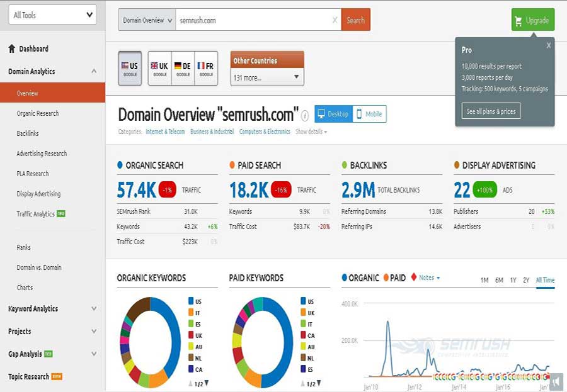
Task: Click the orange UK swatch in paid keywords legend
Action: tap(304, 312)
